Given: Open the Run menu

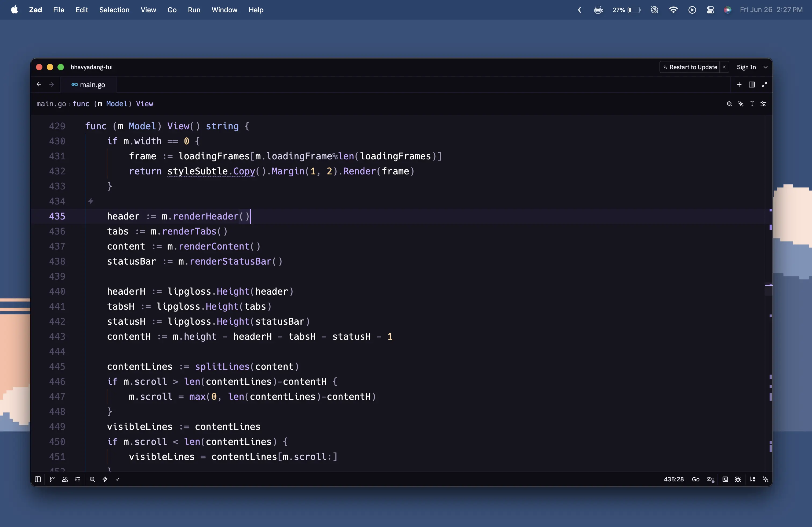Looking at the screenshot, I should (194, 10).
